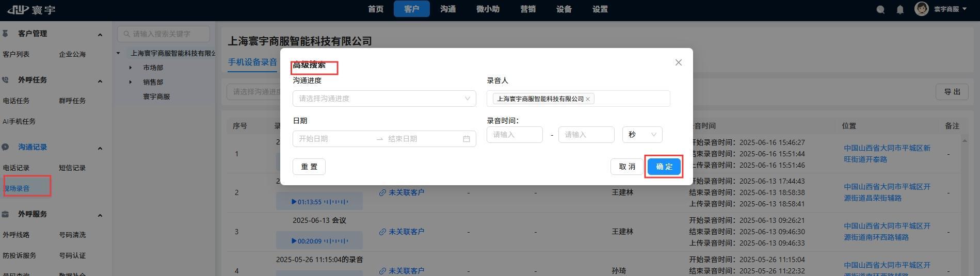Open 企业公海 in the sidebar
Viewport: 980px width, 276px height.
click(x=72, y=54)
